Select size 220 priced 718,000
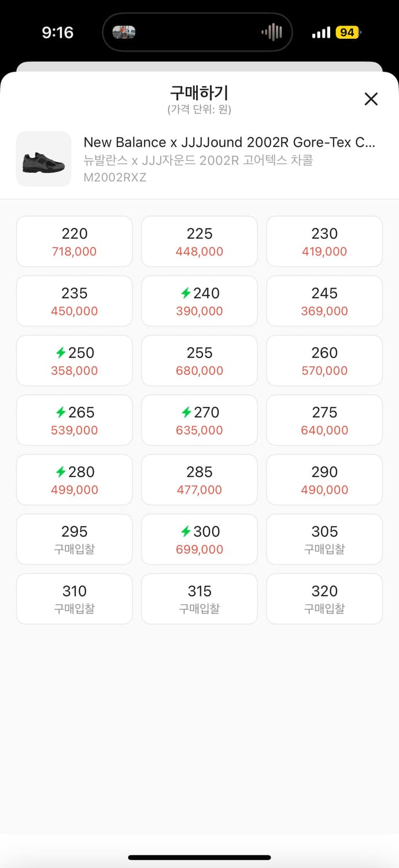The width and height of the screenshot is (399, 868). pyautogui.click(x=75, y=241)
